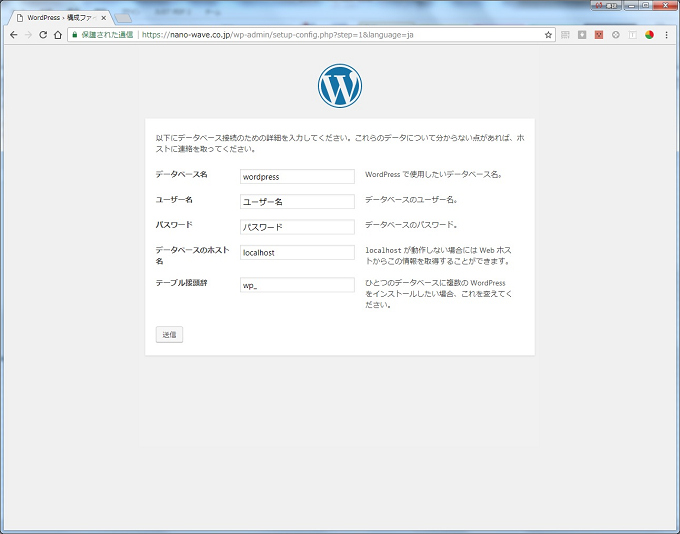
Task: Click the faint T extension icon
Action: tap(633, 35)
